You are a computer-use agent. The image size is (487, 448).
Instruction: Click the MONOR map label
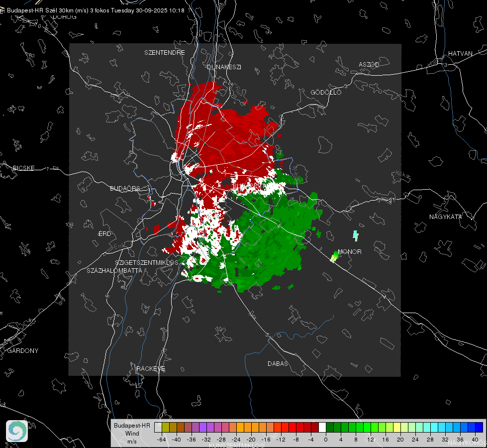pos(350,252)
